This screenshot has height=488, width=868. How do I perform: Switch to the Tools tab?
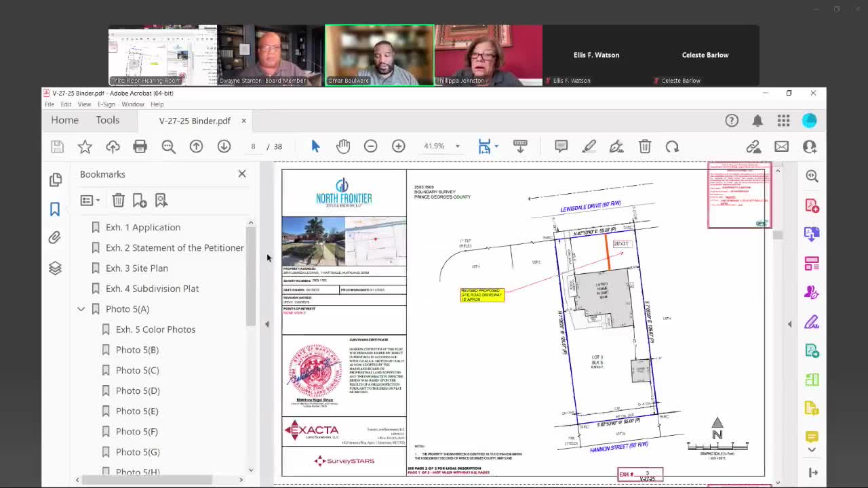tap(107, 120)
